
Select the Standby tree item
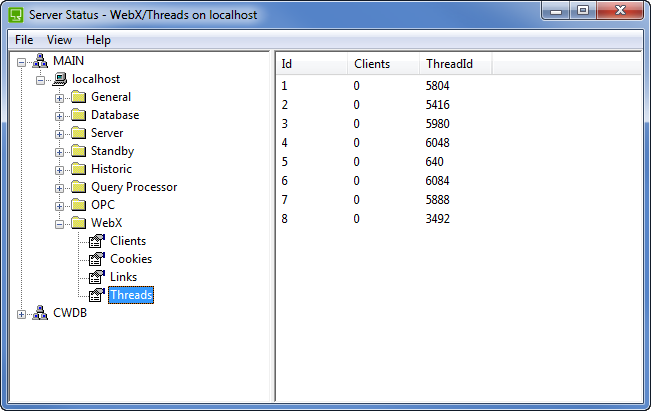point(112,151)
